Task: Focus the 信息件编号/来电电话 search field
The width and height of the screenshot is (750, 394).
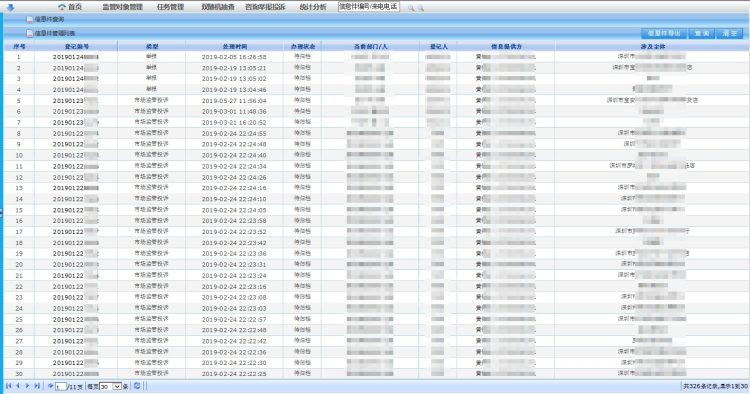Action: [x=368, y=7]
